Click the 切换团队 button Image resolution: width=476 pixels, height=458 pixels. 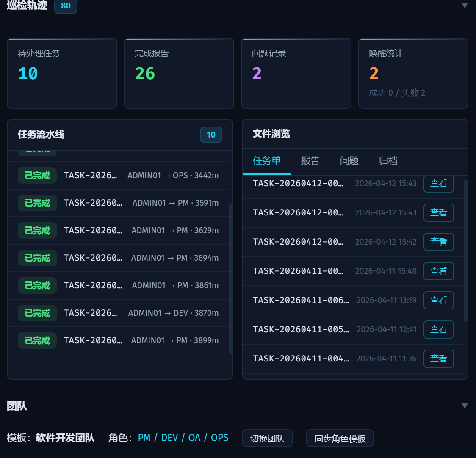click(x=267, y=438)
